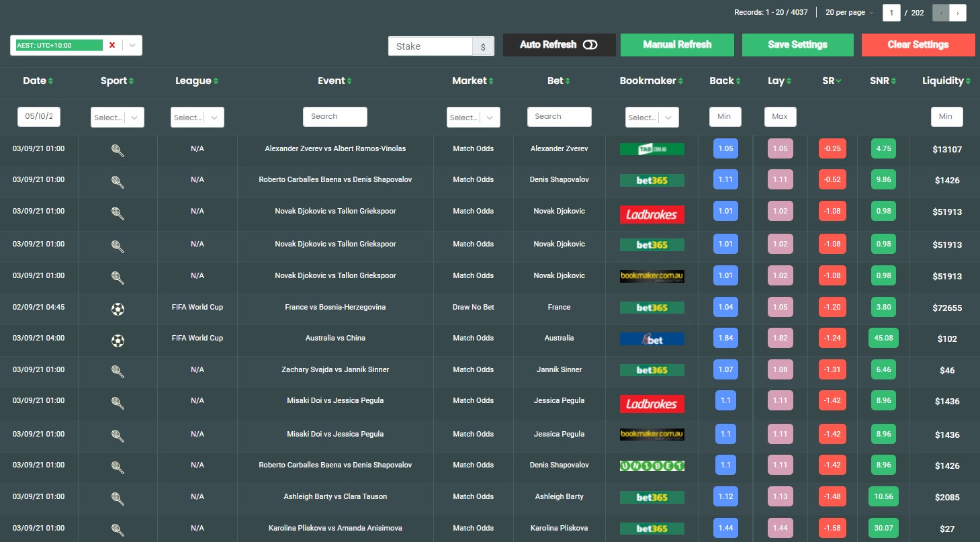Open Unibet logo in Denis Shapovalov row
The width and height of the screenshot is (980, 542).
[652, 465]
